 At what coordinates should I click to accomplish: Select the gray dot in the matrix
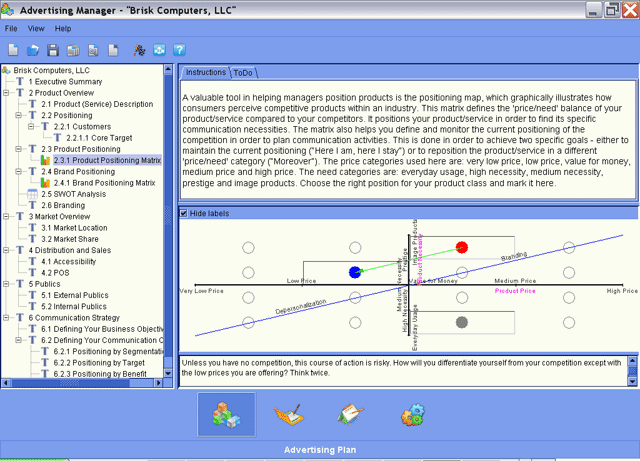(462, 323)
